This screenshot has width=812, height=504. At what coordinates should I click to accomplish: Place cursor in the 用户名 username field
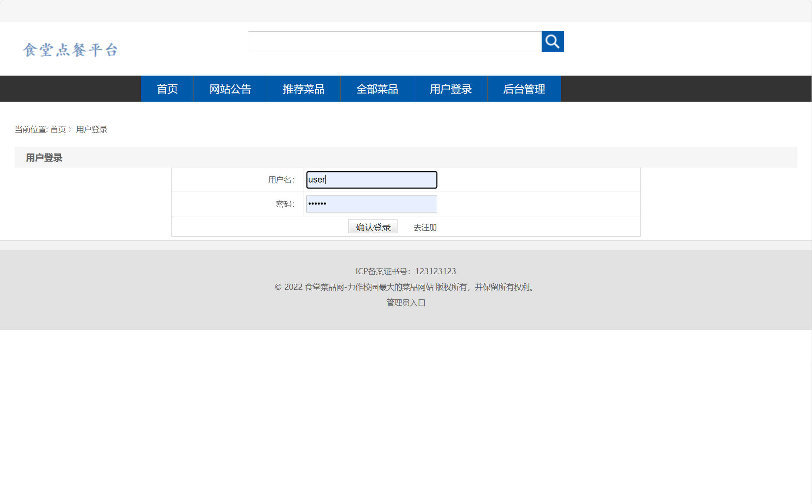[x=371, y=179]
